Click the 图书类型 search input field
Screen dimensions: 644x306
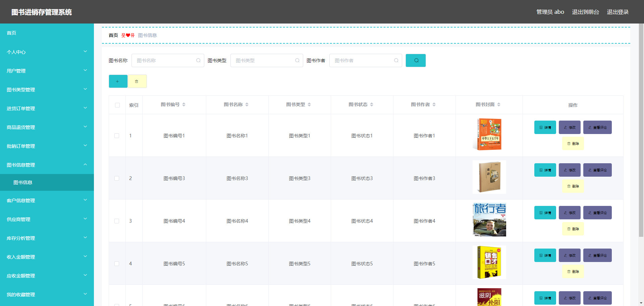coord(267,60)
